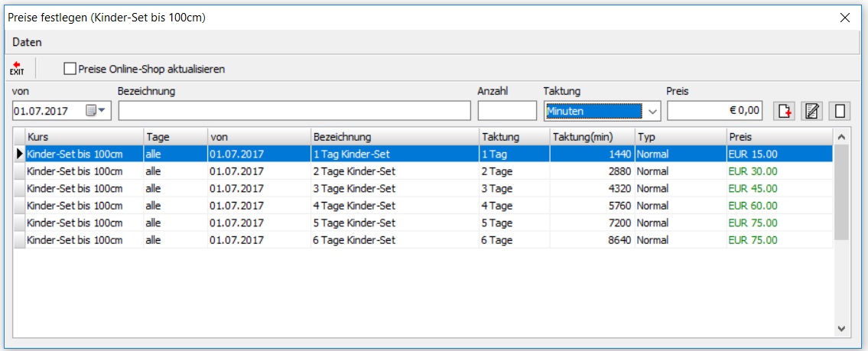Select the row priced EUR 60.00
The width and height of the screenshot is (868, 351).
[423, 206]
